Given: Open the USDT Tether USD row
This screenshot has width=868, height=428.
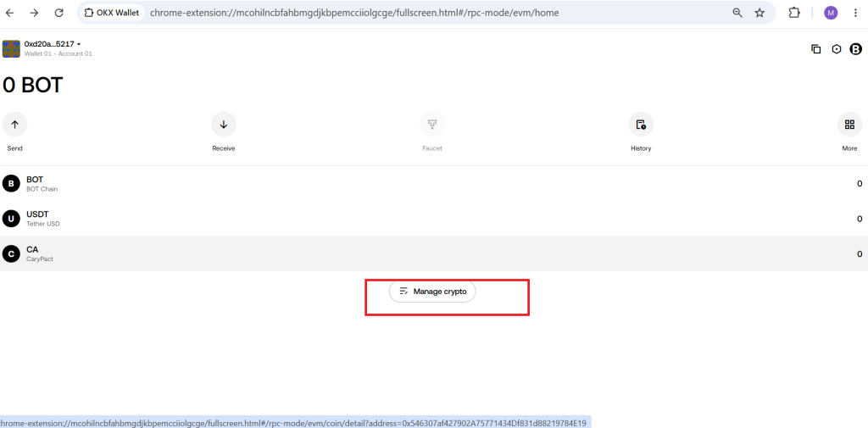Looking at the screenshot, I should 434,219.
